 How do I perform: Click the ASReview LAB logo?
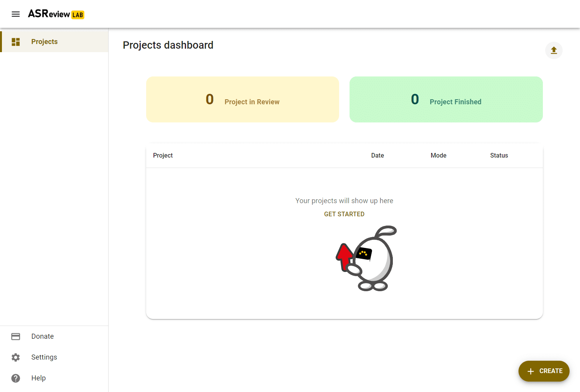(56, 14)
